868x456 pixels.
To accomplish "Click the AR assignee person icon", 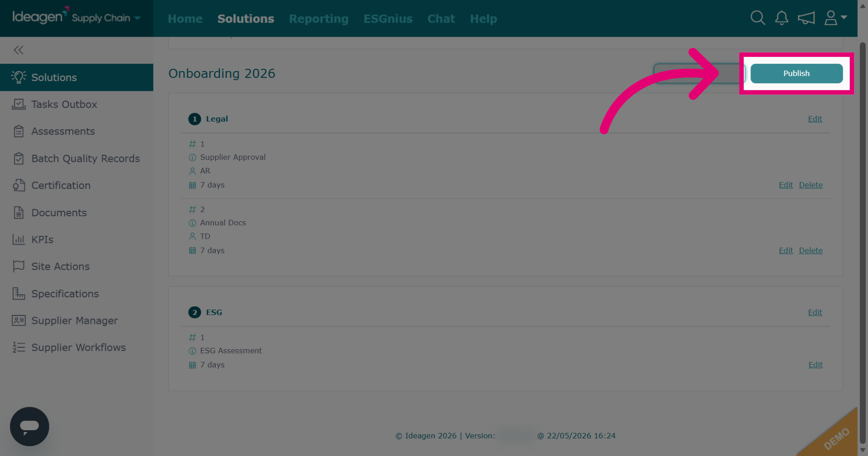I will (x=192, y=171).
